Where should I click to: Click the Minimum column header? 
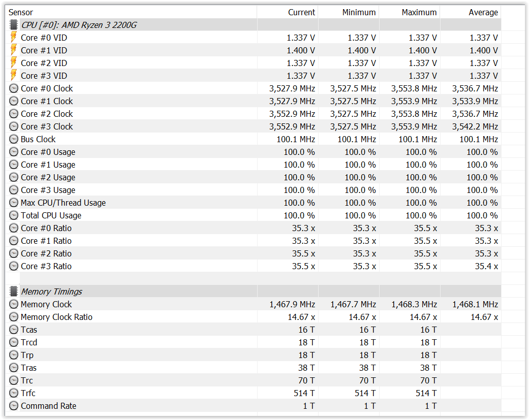[359, 12]
